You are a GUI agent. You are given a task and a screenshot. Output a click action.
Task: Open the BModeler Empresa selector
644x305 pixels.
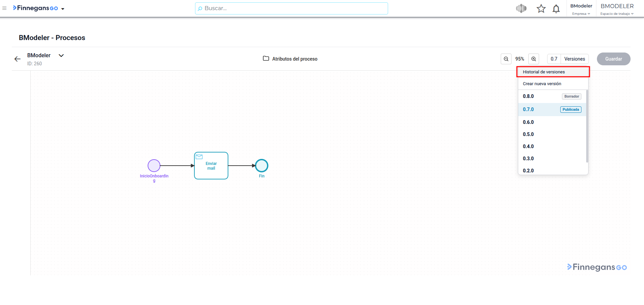click(x=581, y=9)
